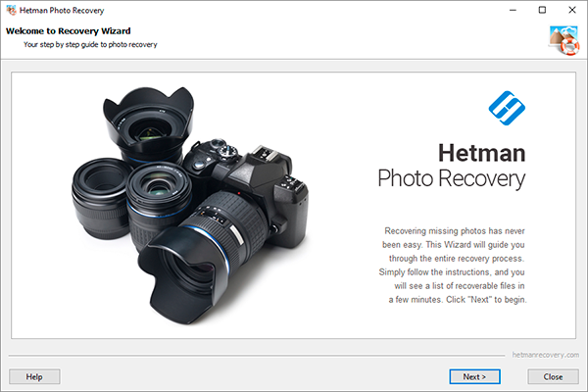The height and width of the screenshot is (392, 588).
Task: Click the cameras and lenses image
Action: point(190,205)
